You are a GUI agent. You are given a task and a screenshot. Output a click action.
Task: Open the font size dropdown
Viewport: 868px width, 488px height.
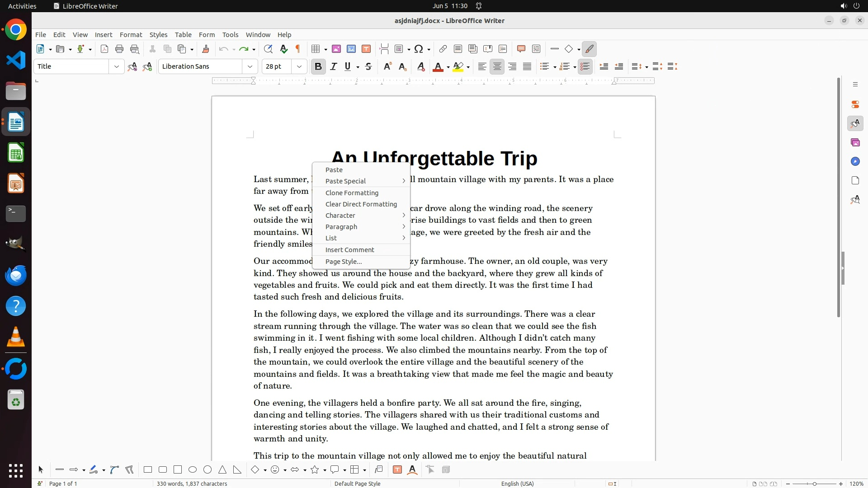pos(299,67)
